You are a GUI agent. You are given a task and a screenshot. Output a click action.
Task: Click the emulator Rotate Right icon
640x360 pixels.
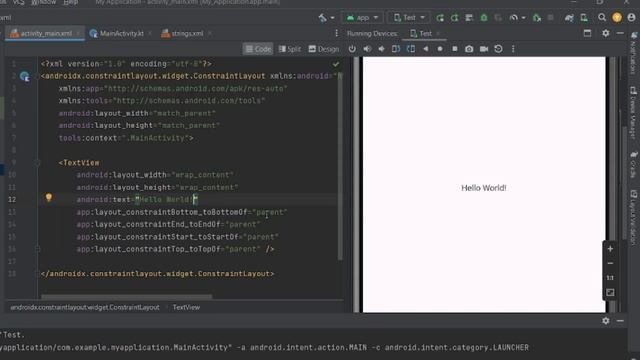tap(411, 49)
